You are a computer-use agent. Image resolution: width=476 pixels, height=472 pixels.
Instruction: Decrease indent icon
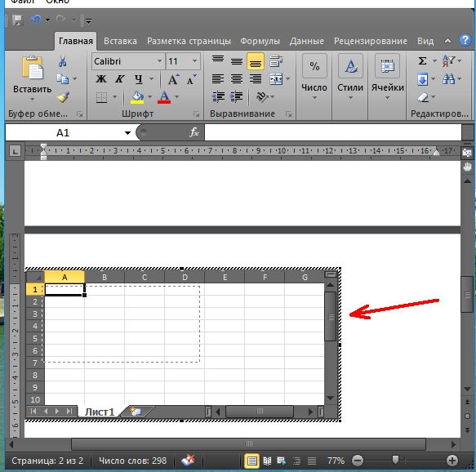pyautogui.click(x=218, y=97)
